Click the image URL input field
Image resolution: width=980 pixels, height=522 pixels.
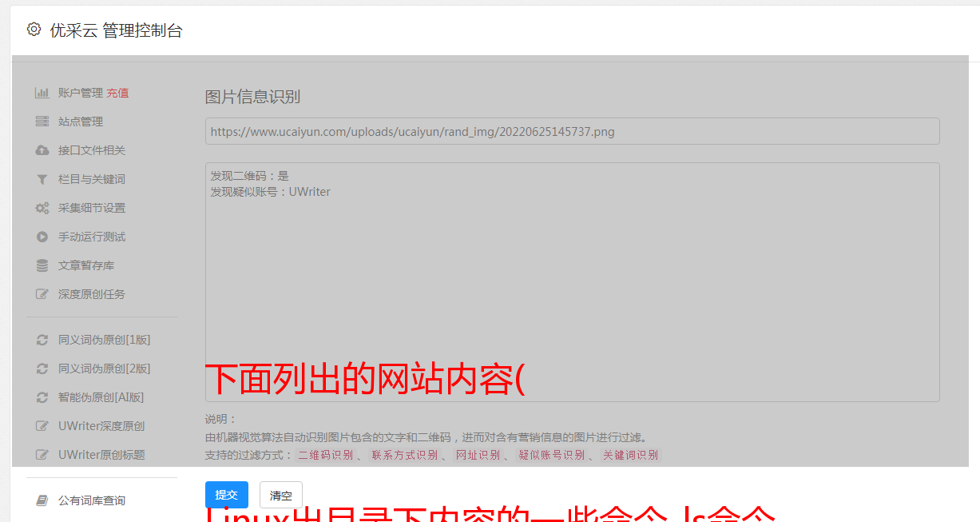coord(572,131)
